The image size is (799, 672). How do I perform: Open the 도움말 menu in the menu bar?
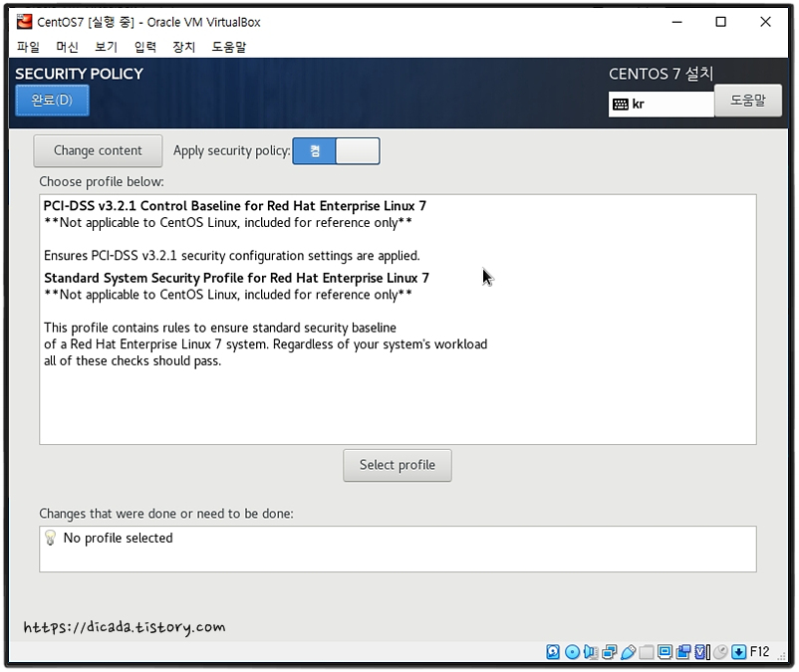click(229, 47)
